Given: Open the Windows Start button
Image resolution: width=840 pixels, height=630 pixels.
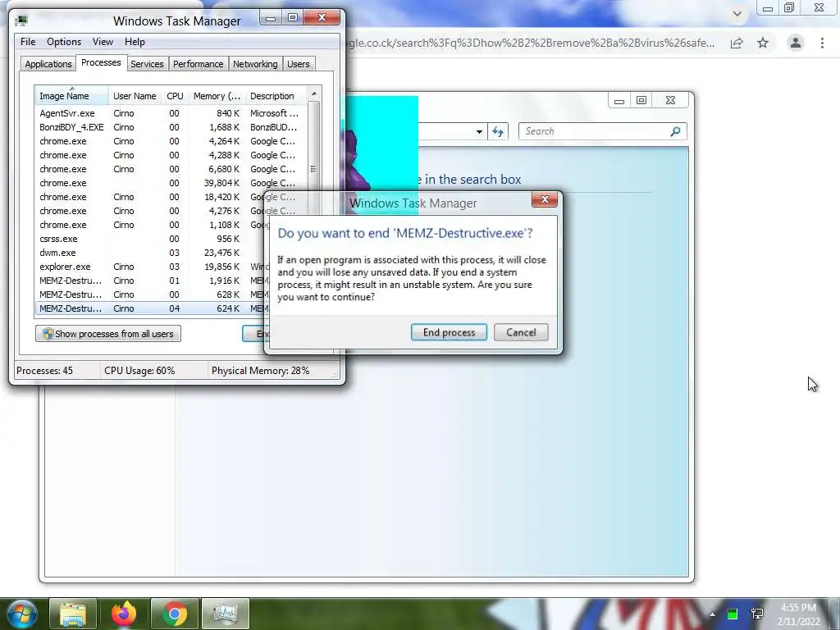Looking at the screenshot, I should point(21,614).
